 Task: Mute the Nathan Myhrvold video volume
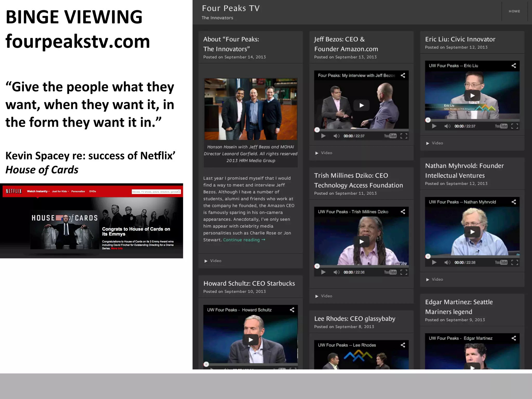[447, 262]
